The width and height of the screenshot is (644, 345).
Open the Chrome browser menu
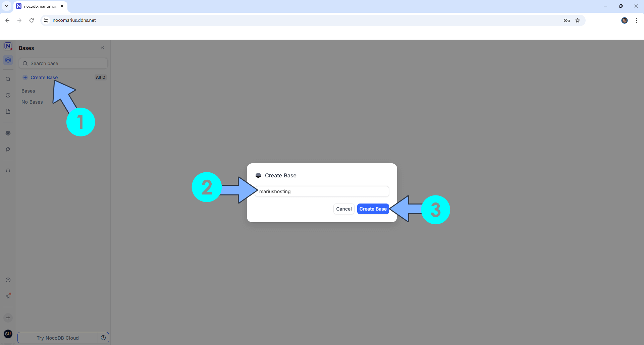coord(636,20)
